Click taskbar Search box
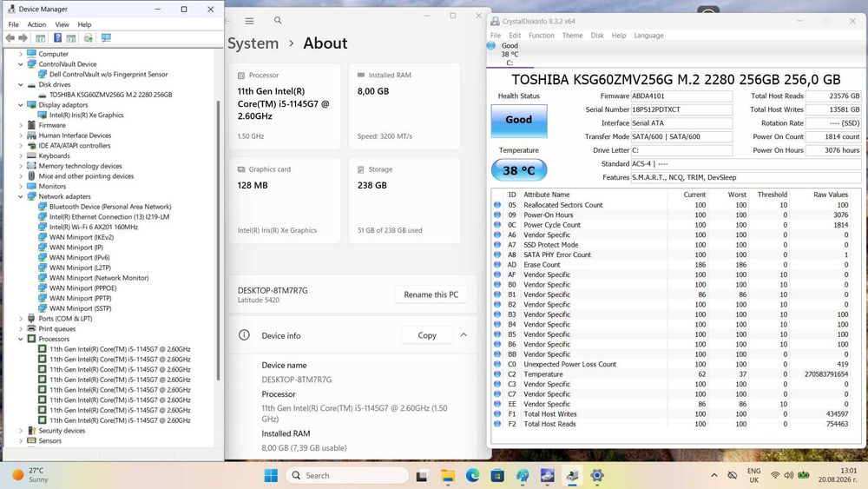Viewport: 868px width, 489px height. 348,475
